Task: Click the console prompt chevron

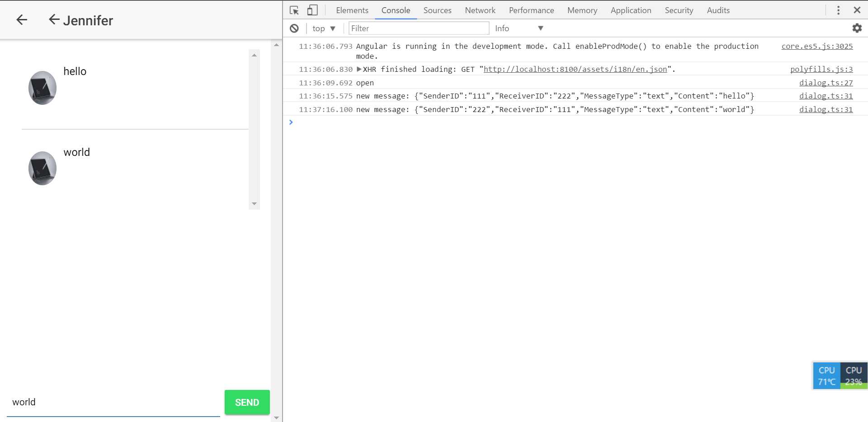Action: pyautogui.click(x=291, y=122)
